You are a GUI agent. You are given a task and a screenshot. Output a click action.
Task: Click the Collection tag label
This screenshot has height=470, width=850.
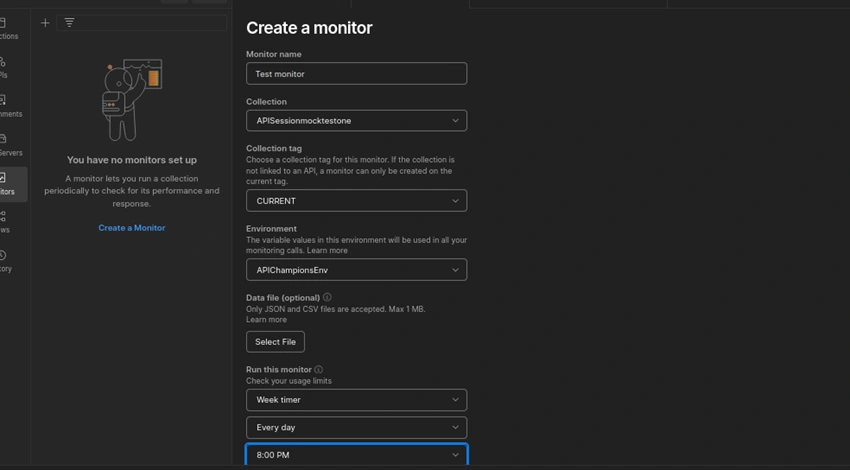(274, 148)
